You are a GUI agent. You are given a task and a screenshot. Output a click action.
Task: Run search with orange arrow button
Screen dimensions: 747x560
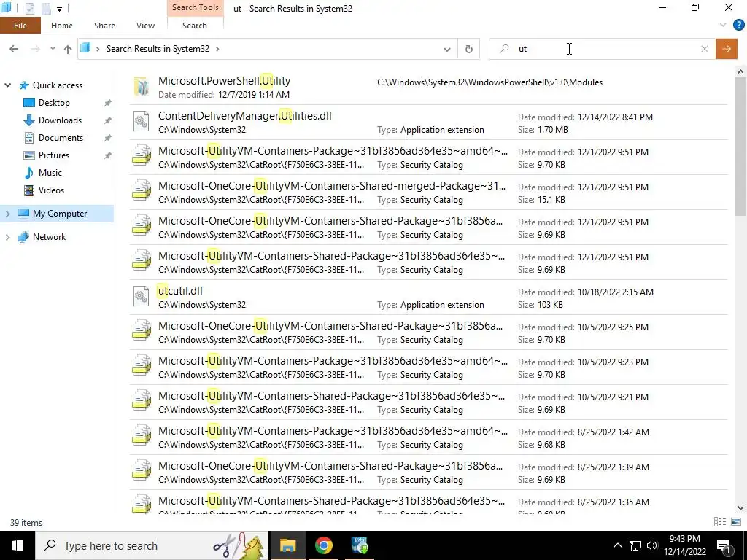[x=727, y=49]
